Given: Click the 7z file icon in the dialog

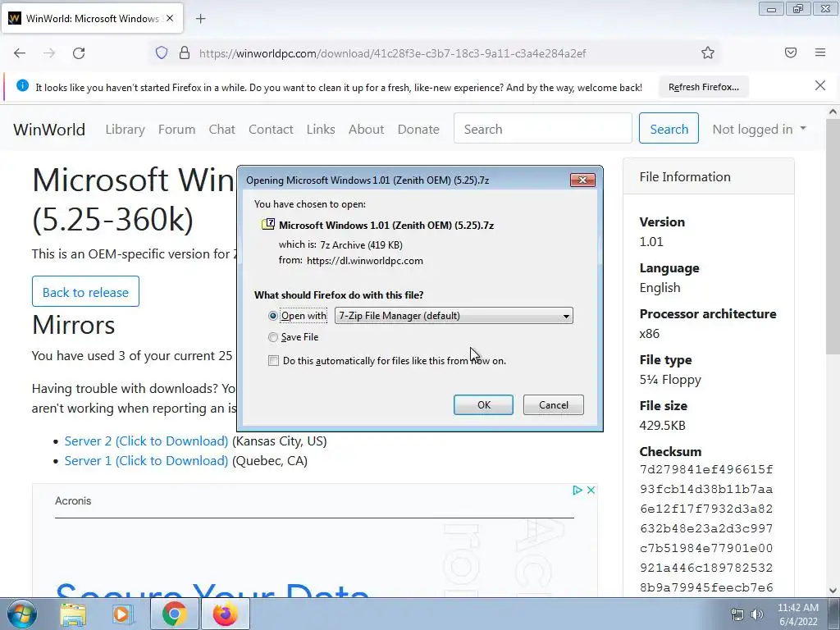Looking at the screenshot, I should 268,225.
